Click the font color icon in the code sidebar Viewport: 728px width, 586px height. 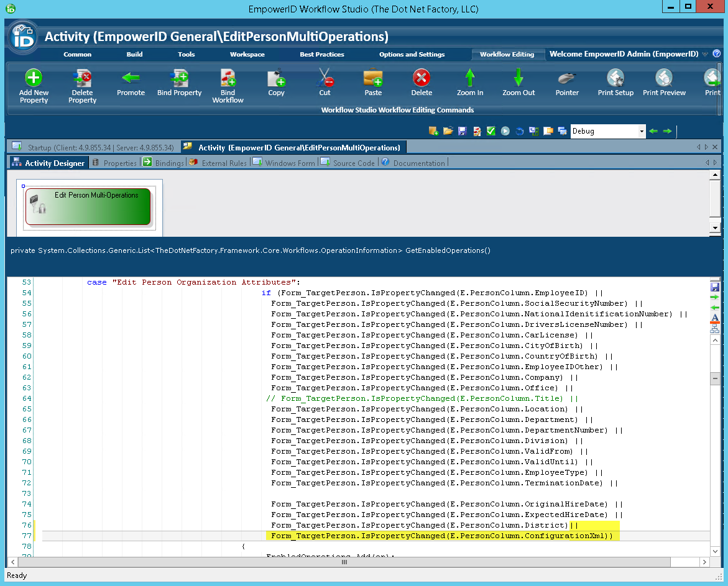tap(714, 318)
